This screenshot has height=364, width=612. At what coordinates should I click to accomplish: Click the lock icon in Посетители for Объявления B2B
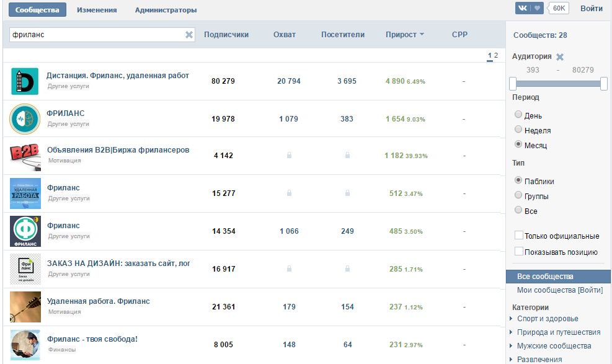tap(347, 155)
